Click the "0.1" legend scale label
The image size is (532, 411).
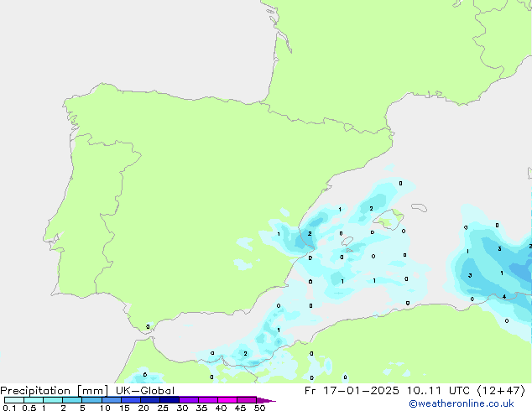tap(9, 408)
